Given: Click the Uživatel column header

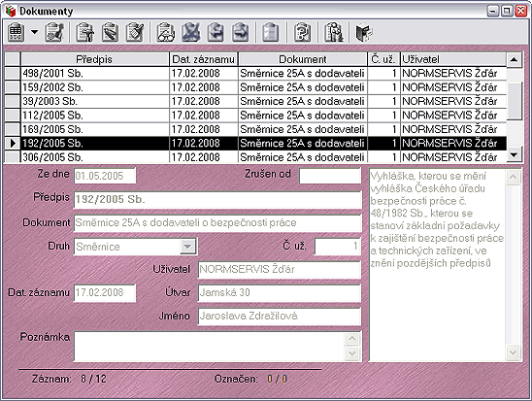Looking at the screenshot, I should tap(453, 59).
